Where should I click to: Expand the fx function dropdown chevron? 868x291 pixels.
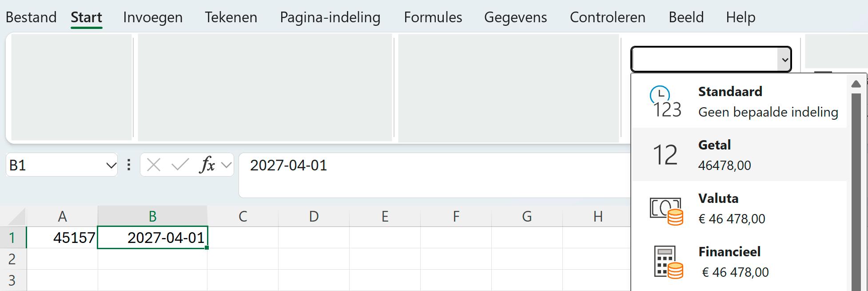pos(227,165)
